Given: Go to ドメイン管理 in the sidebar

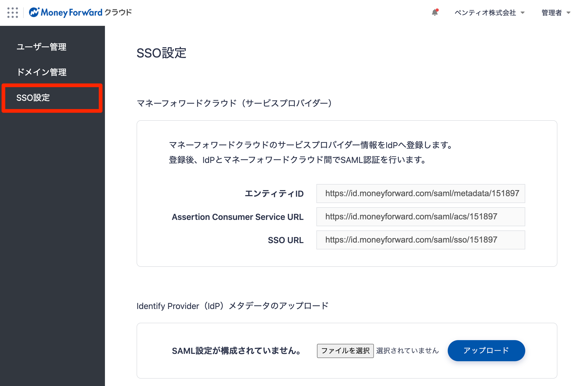Looking at the screenshot, I should (41, 72).
